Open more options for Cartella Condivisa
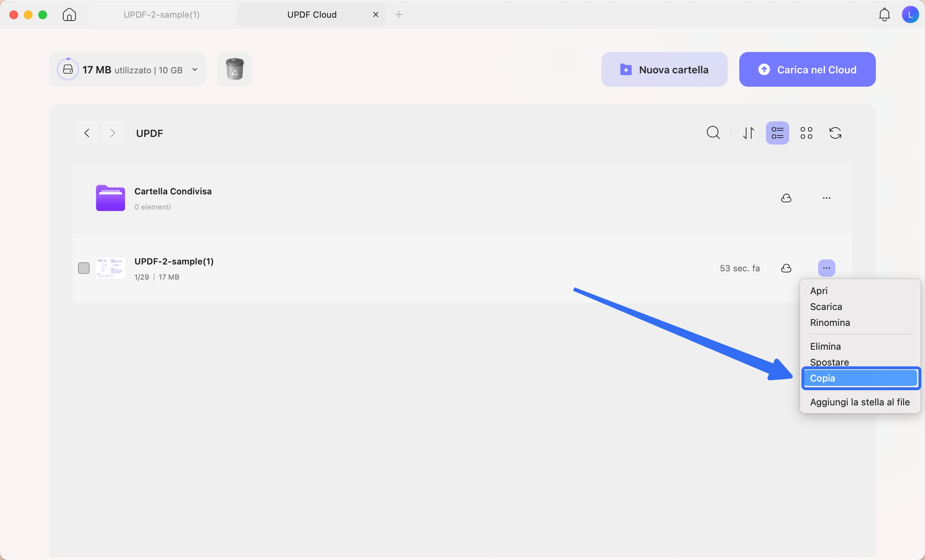Viewport: 925px width, 560px height. [827, 198]
